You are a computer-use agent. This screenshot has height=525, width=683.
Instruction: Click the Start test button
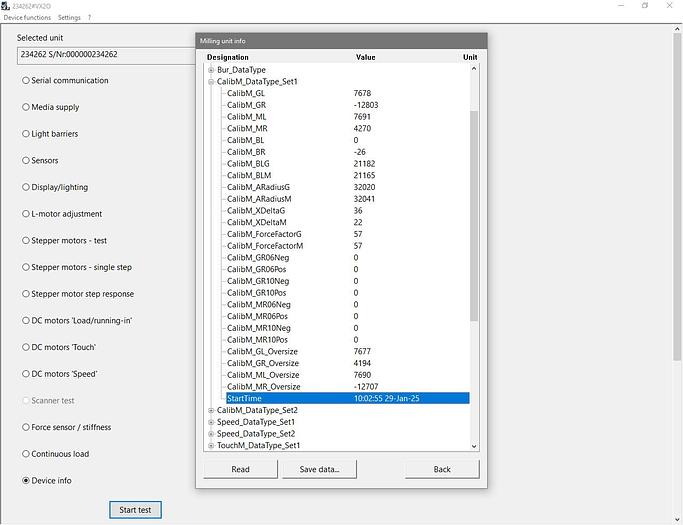tap(135, 510)
